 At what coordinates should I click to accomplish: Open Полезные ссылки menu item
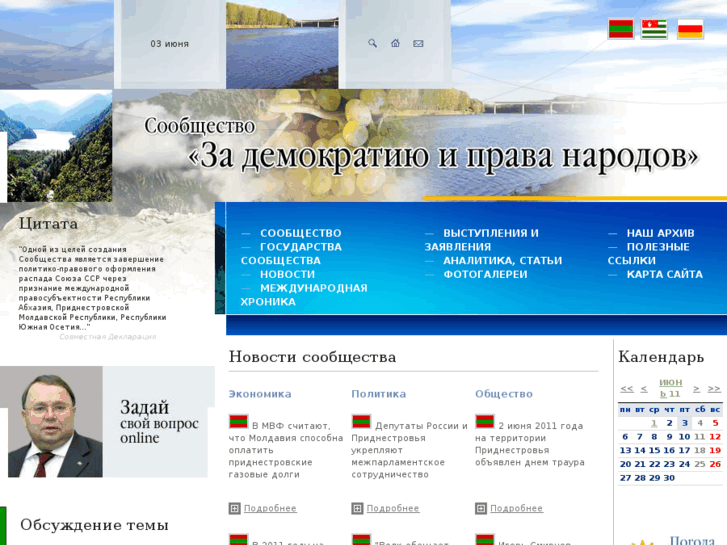pos(649,254)
